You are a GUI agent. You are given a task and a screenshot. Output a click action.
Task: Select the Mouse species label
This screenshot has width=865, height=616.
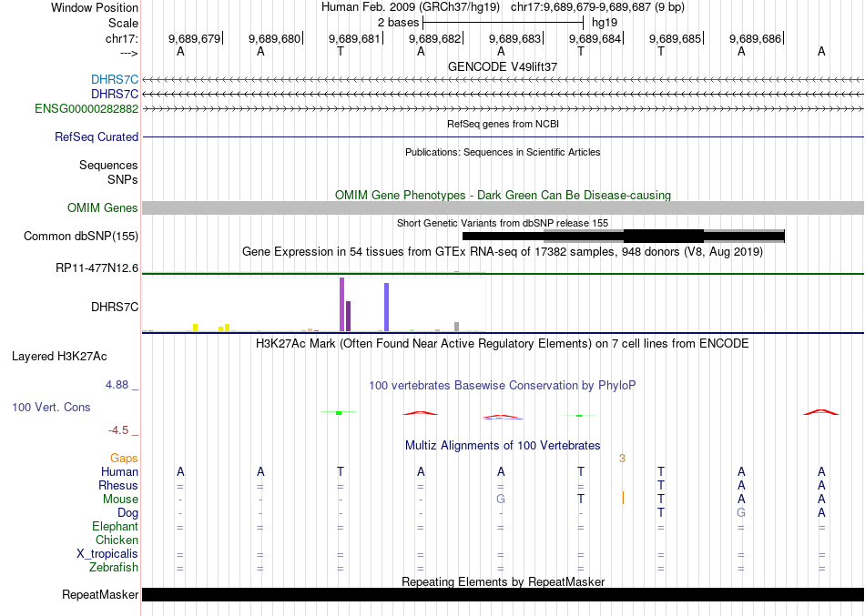(x=120, y=500)
